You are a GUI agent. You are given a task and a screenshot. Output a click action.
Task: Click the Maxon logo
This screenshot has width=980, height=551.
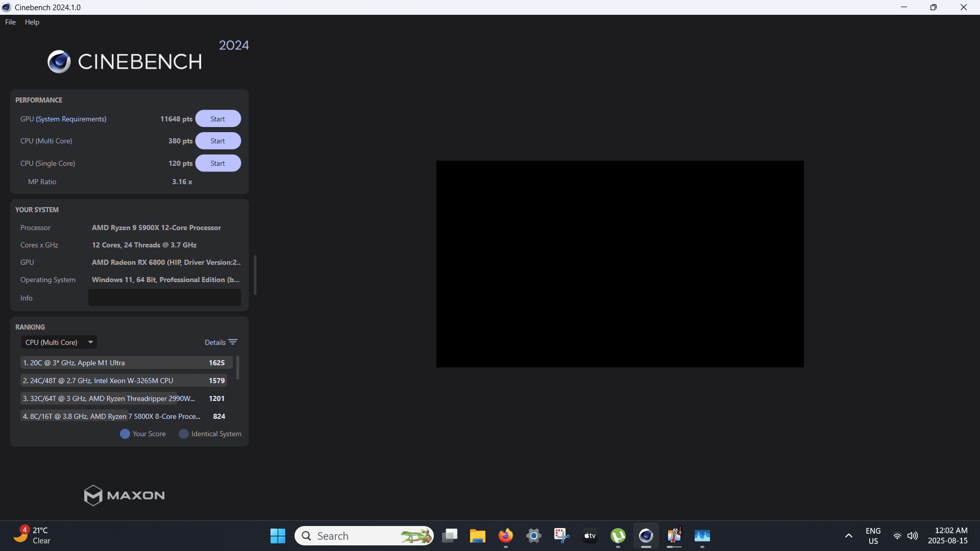pyautogui.click(x=124, y=495)
